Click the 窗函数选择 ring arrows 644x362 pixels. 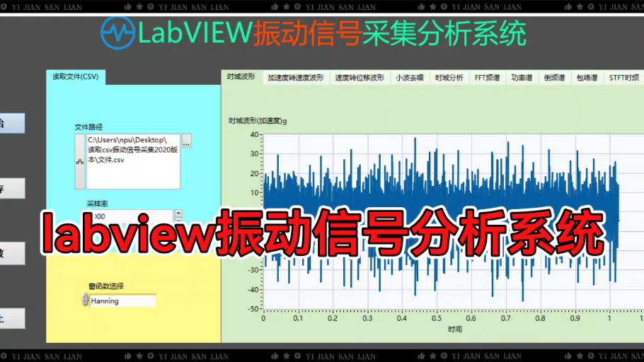click(x=85, y=300)
